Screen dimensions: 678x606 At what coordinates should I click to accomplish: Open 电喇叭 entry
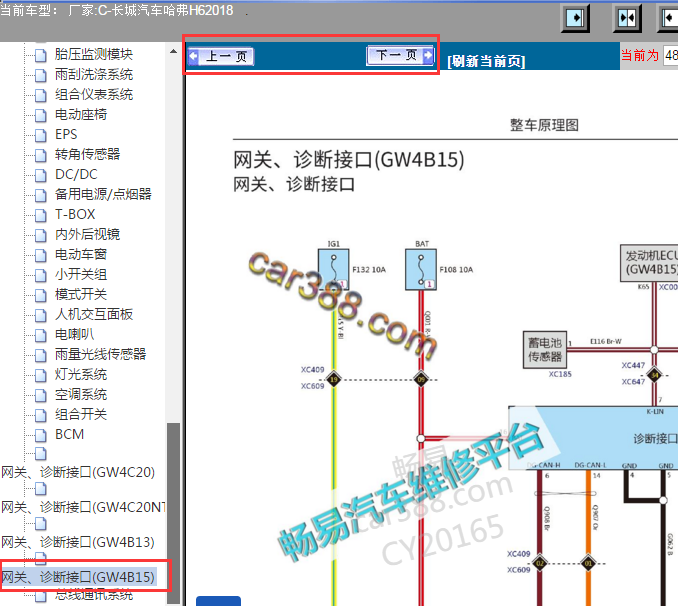click(74, 334)
